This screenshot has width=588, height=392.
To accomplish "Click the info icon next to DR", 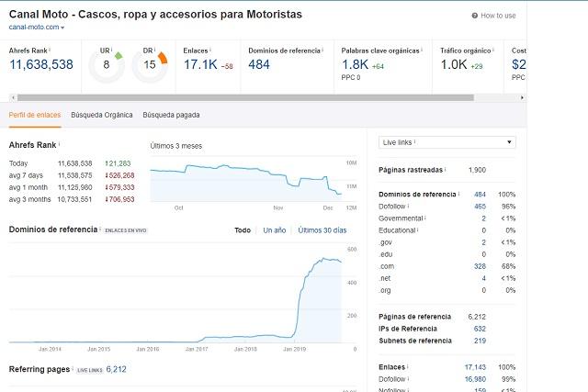I will (x=154, y=50).
